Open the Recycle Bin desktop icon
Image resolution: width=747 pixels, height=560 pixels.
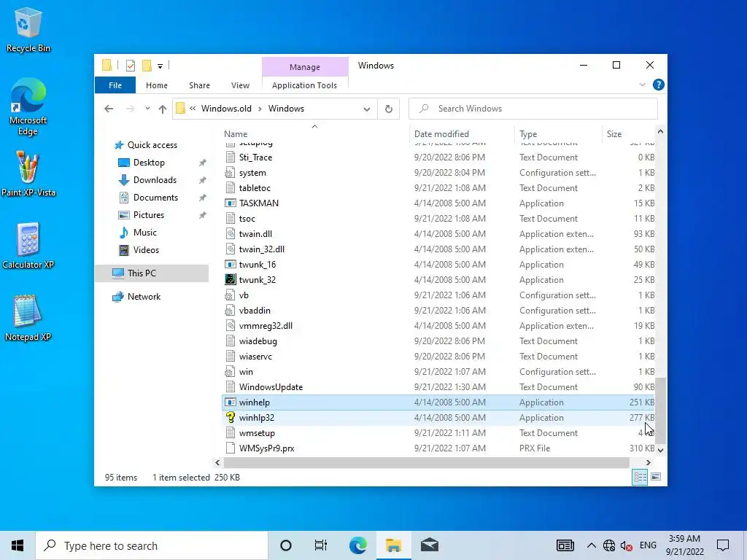coord(28,30)
